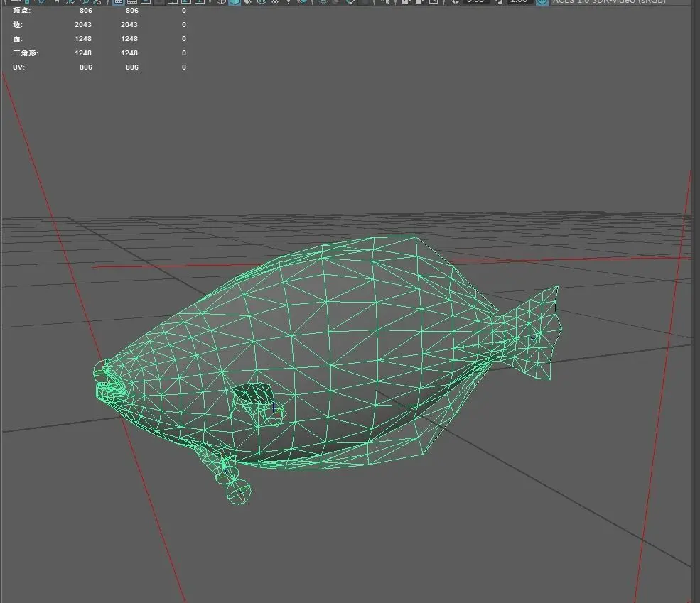This screenshot has height=603, width=700.
Task: Click the 三角形 label in the HUD
Action: (26, 53)
